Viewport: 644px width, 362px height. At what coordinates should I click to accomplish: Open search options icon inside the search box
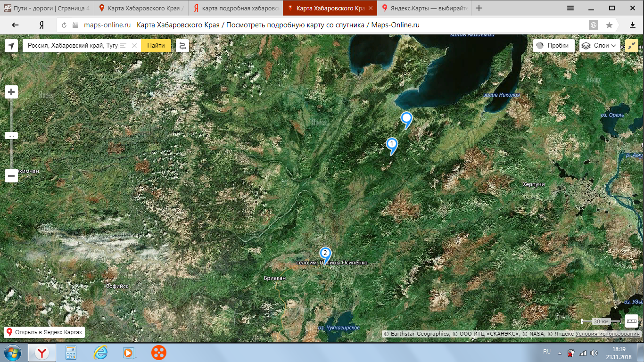123,46
